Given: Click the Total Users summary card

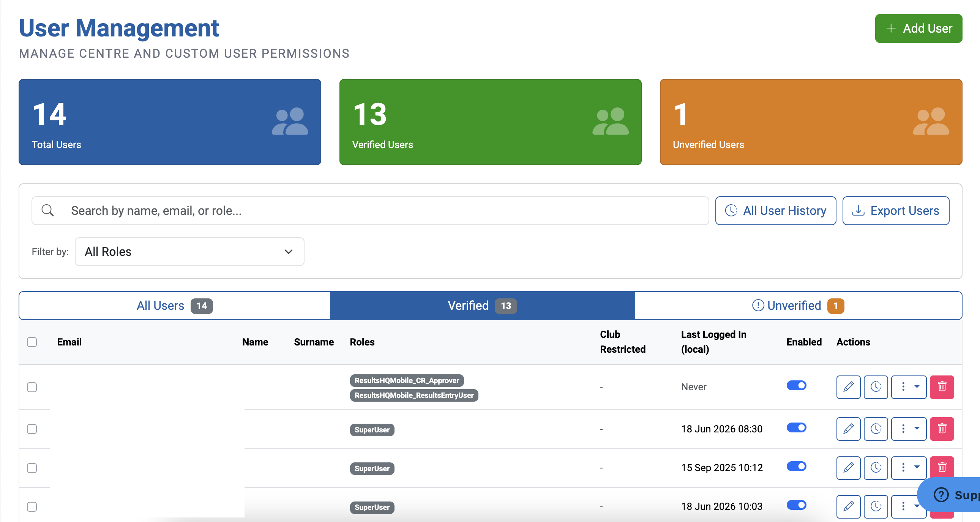Looking at the screenshot, I should [x=170, y=122].
